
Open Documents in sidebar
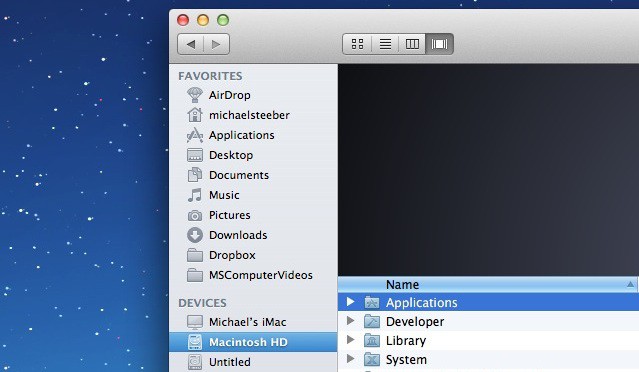click(x=239, y=175)
